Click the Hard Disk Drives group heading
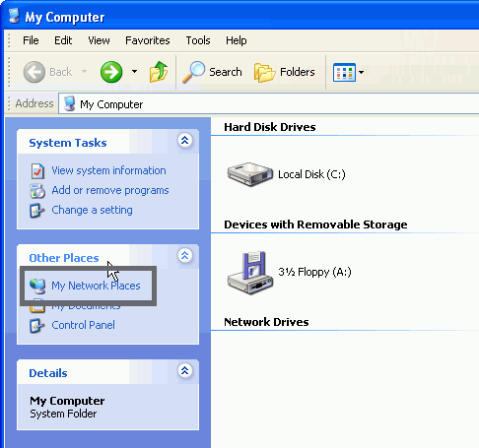The height and width of the screenshot is (448, 479). [270, 127]
